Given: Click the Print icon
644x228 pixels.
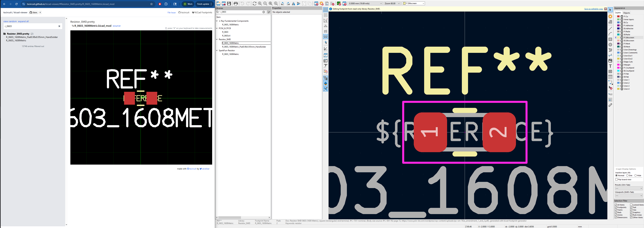Looking at the screenshot, I should tap(236, 4).
